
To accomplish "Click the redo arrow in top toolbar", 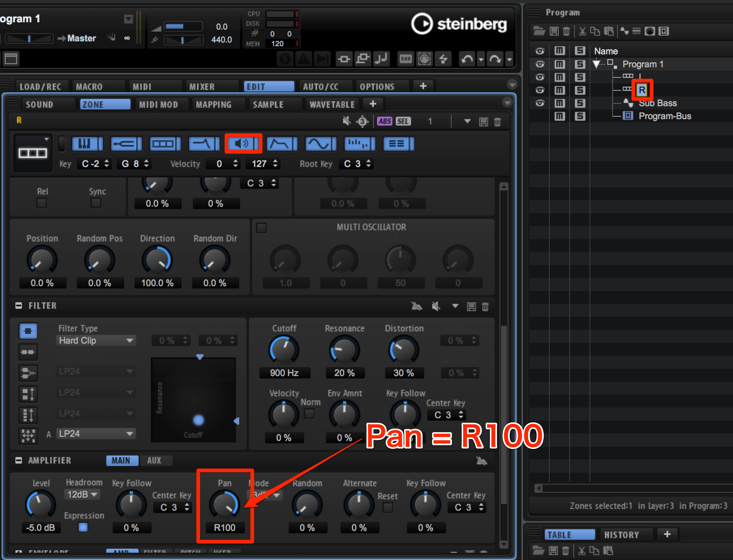I will coord(495,59).
